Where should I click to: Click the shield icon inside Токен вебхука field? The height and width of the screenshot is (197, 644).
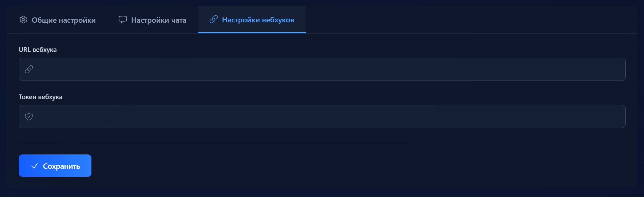click(29, 117)
